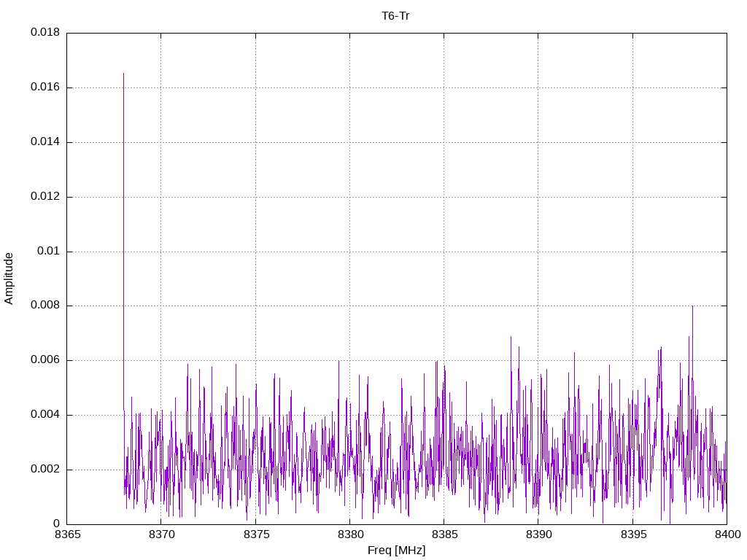
Task: Click the Freq [MHz] x-axis label
Action: [x=396, y=551]
